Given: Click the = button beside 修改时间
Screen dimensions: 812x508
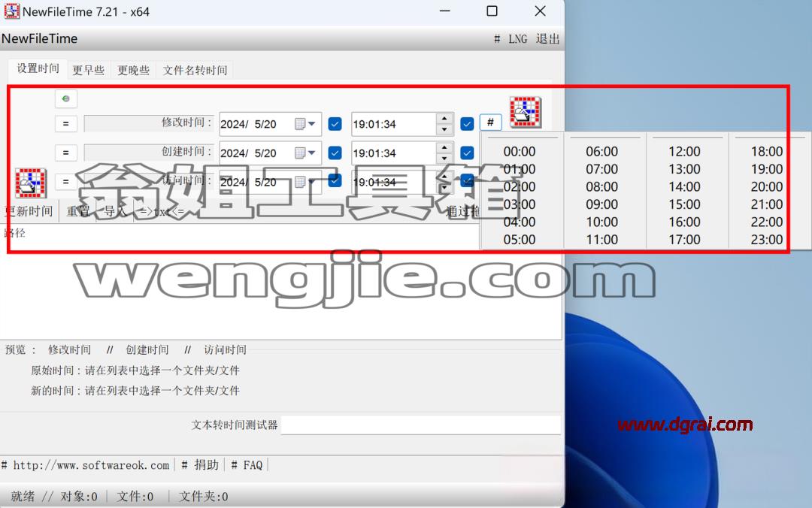Looking at the screenshot, I should 65,124.
